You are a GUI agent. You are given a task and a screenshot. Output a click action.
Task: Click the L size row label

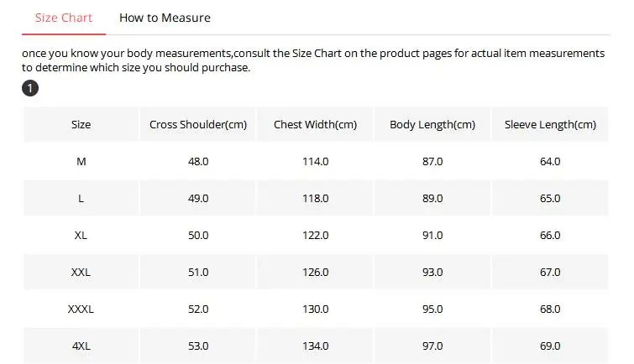(x=81, y=199)
